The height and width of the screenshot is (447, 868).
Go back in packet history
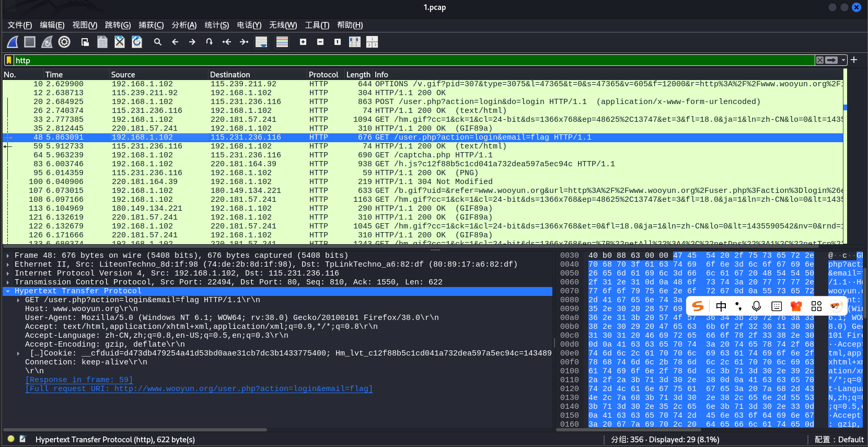[175, 42]
